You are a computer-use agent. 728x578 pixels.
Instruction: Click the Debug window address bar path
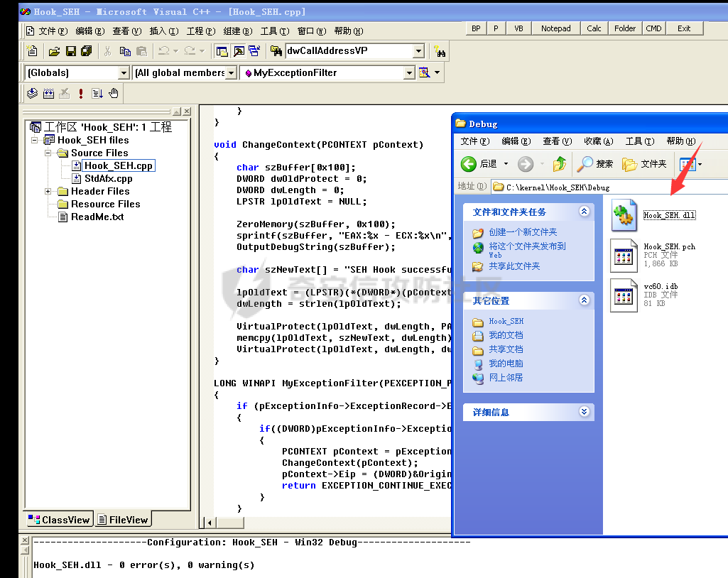pos(558,187)
